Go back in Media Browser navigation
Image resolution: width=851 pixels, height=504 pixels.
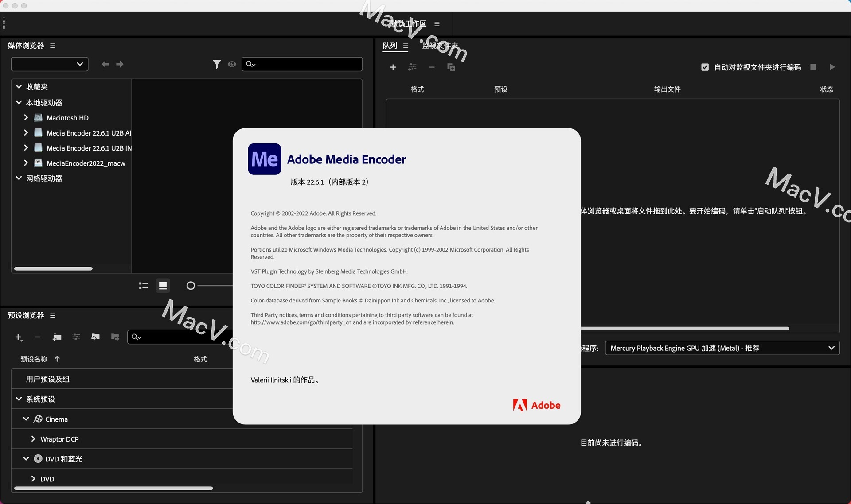click(105, 64)
